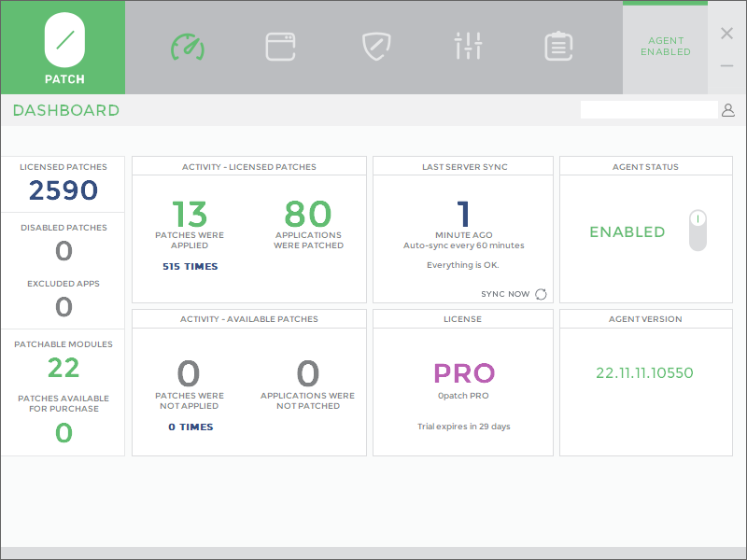Open the Applications window icon

pos(280,47)
